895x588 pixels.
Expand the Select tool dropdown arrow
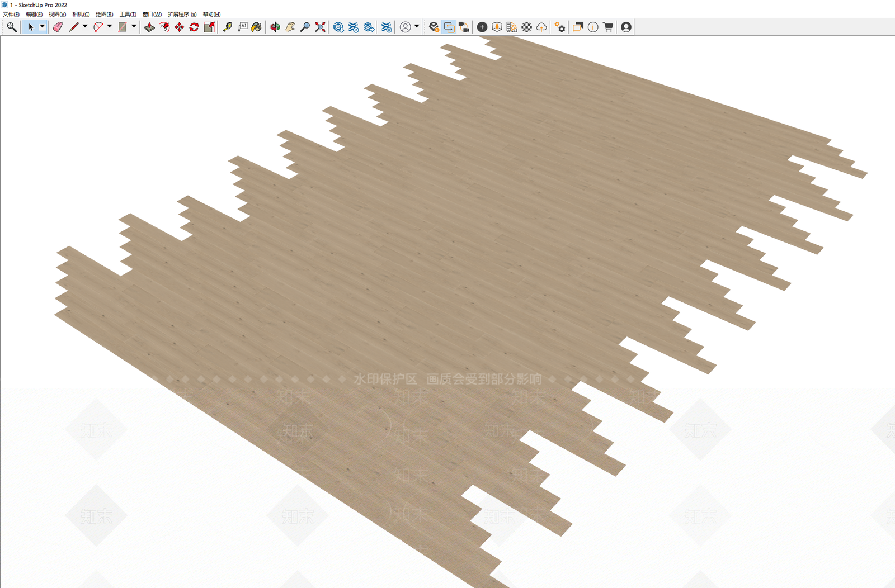42,26
